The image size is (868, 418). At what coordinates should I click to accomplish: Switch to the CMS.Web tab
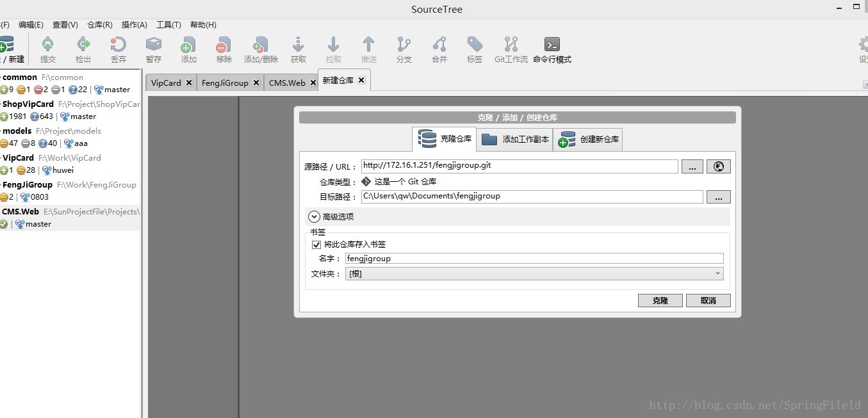tap(287, 83)
